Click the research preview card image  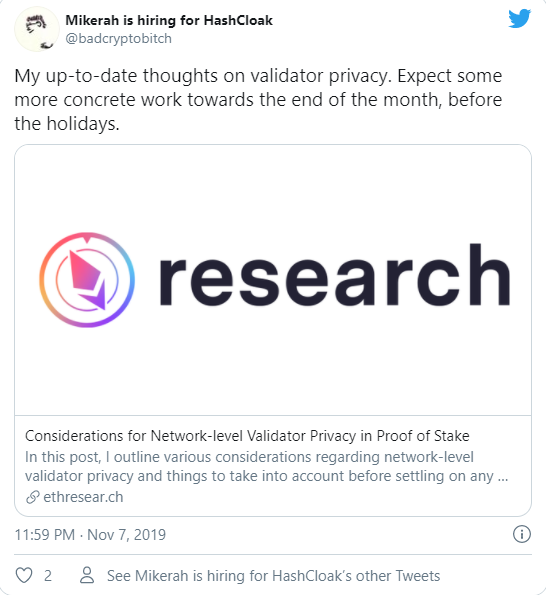273,280
